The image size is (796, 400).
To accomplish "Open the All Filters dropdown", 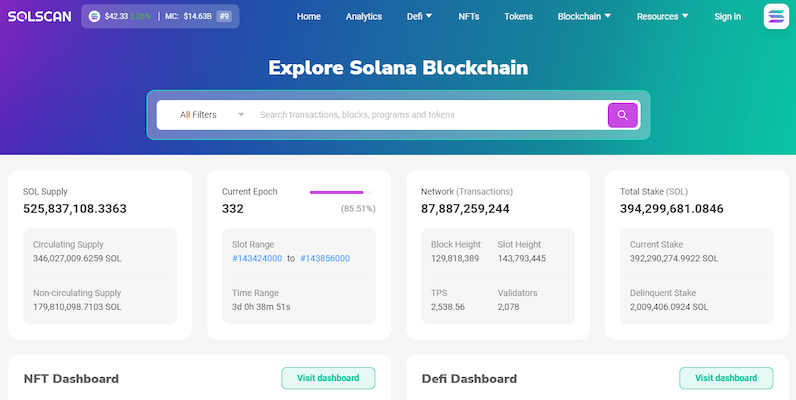I will pyautogui.click(x=212, y=115).
